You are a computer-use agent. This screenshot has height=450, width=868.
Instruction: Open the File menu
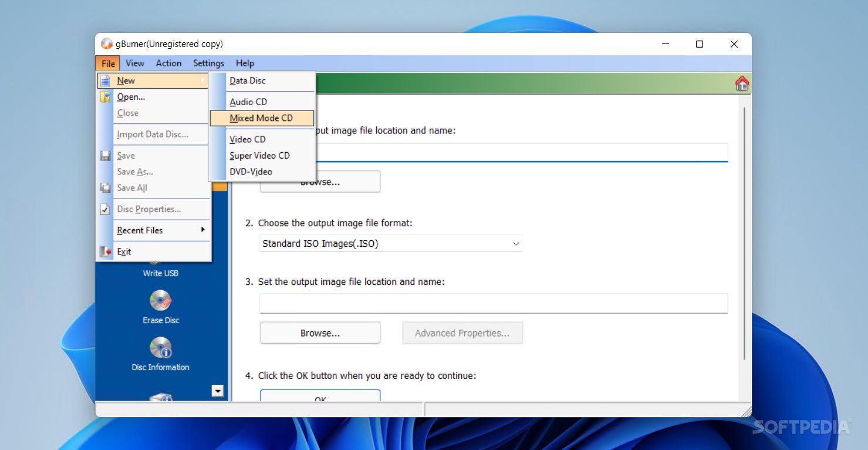108,63
